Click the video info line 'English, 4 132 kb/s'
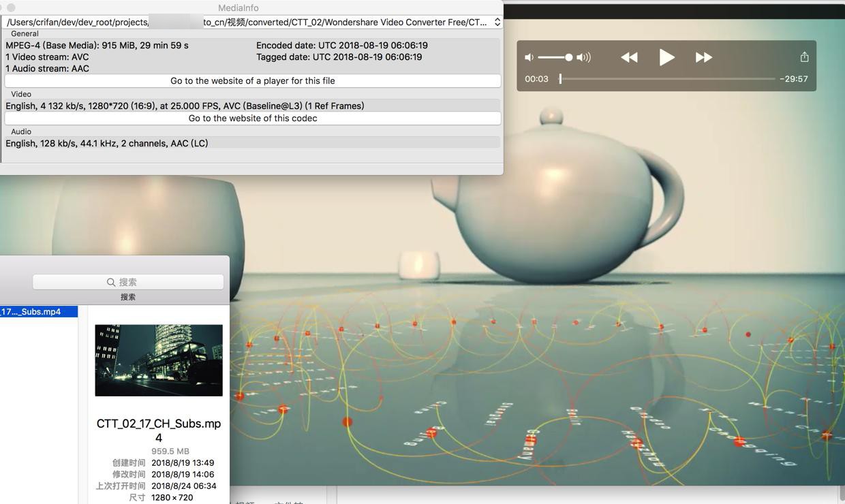Screen dimensions: 845x504 185,106
